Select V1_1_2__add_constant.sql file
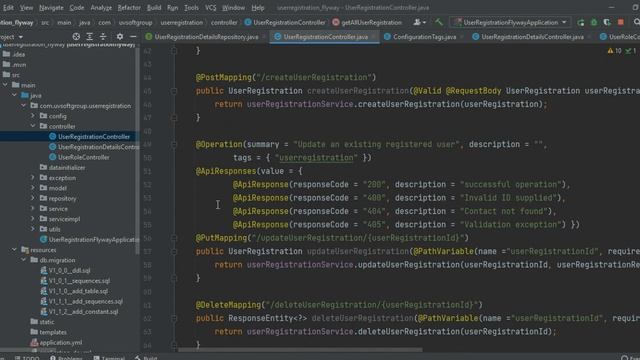 [83, 311]
